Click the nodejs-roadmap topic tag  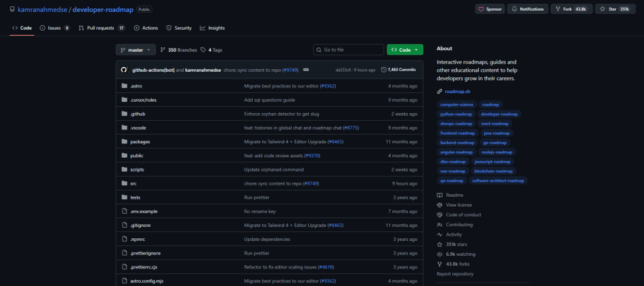497,152
